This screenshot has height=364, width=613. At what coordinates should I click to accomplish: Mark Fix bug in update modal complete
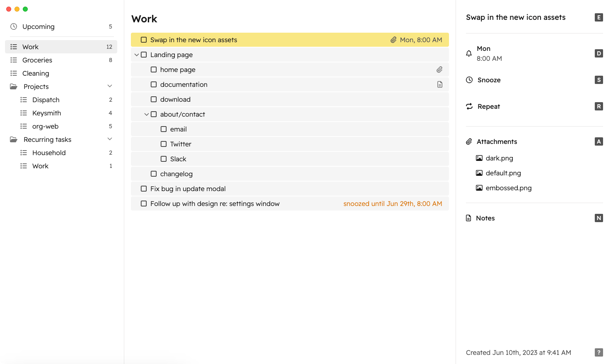coord(144,189)
